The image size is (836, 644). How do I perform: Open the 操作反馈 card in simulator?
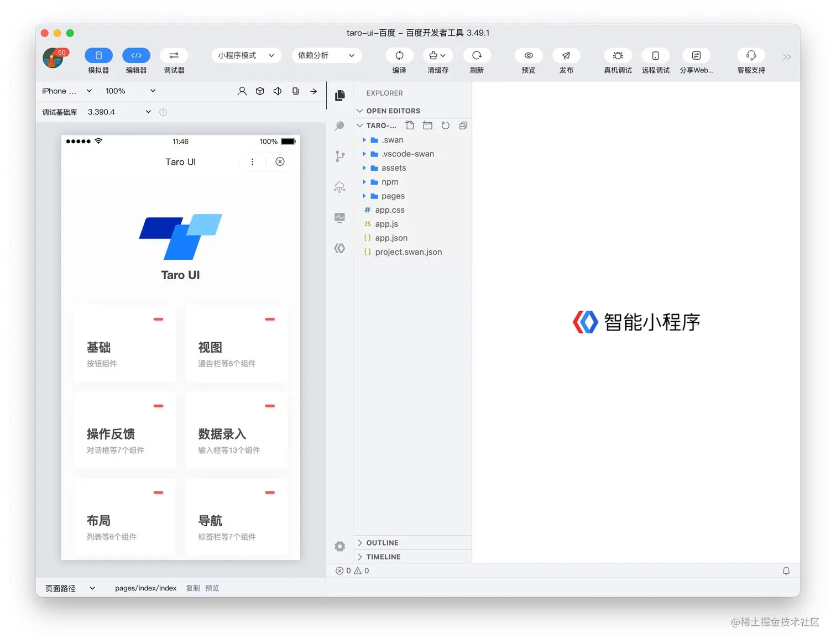pyautogui.click(x=124, y=430)
